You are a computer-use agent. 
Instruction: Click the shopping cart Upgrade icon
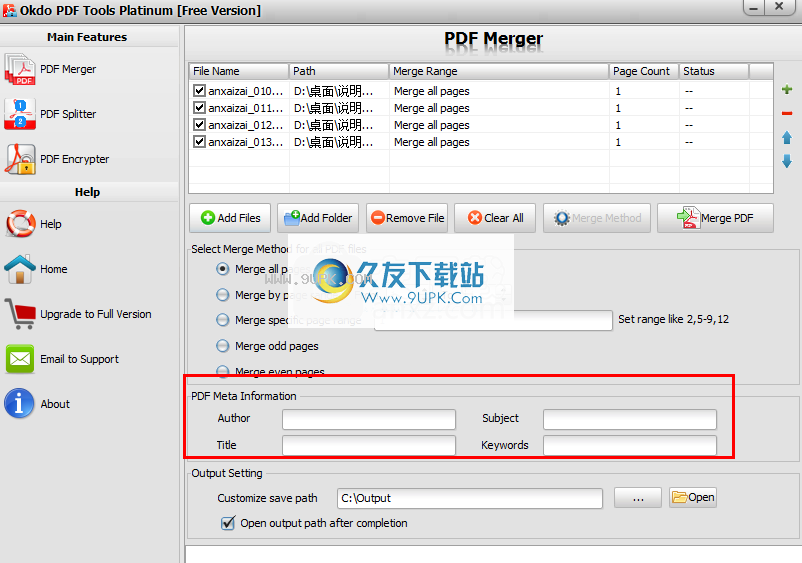pos(20,313)
